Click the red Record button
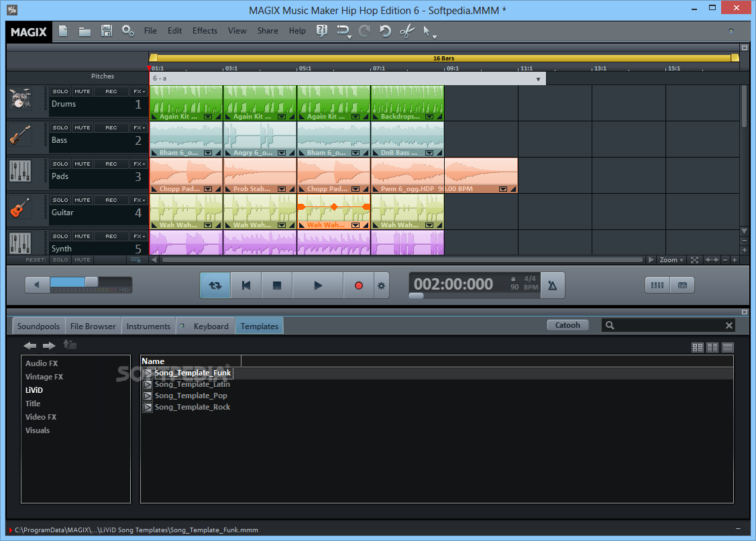The width and height of the screenshot is (756, 541). (359, 286)
